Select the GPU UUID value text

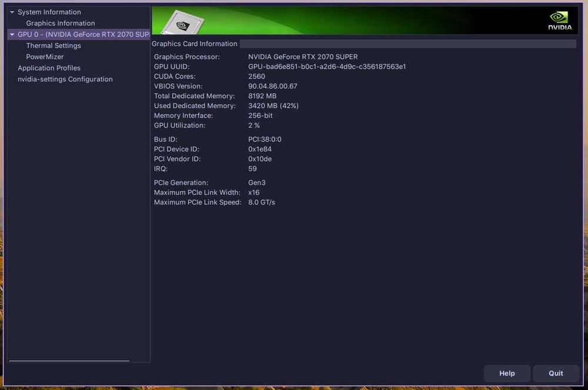pos(327,67)
